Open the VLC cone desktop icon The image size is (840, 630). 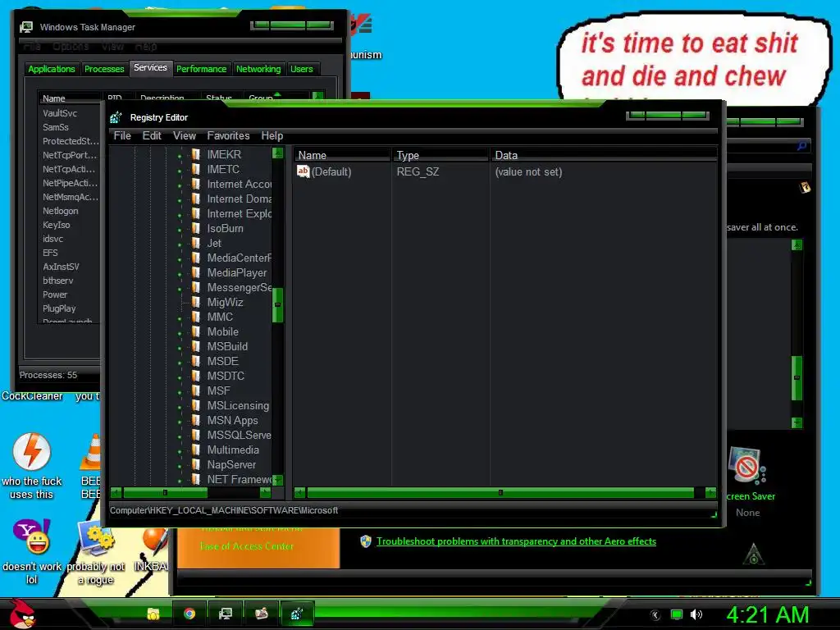click(92, 453)
